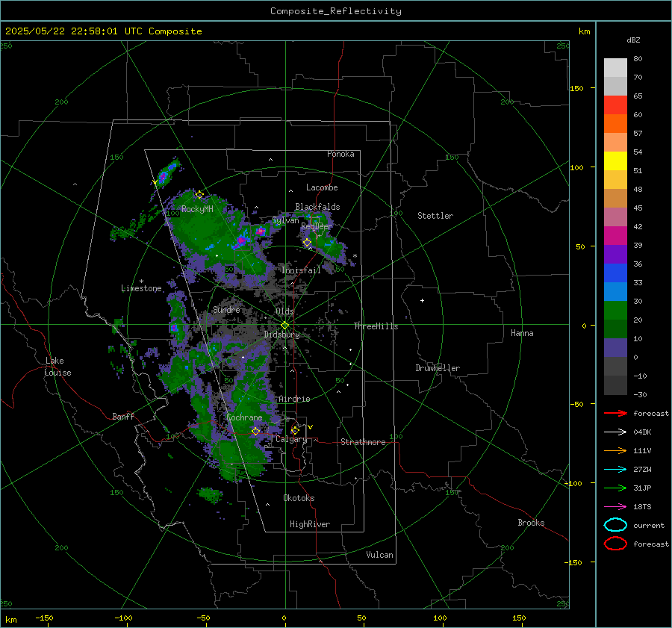Pick the magenta 39-42 dBZ legend swatch

[615, 236]
